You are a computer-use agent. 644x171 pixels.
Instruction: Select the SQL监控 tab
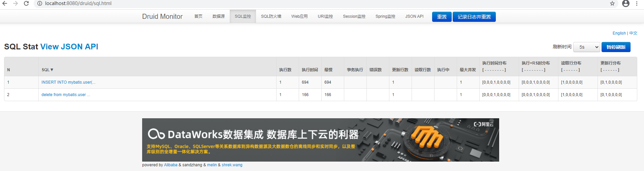pos(243,16)
